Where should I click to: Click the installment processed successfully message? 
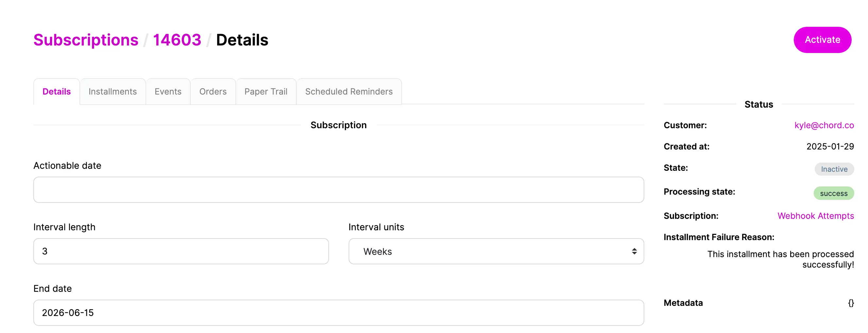pos(780,259)
